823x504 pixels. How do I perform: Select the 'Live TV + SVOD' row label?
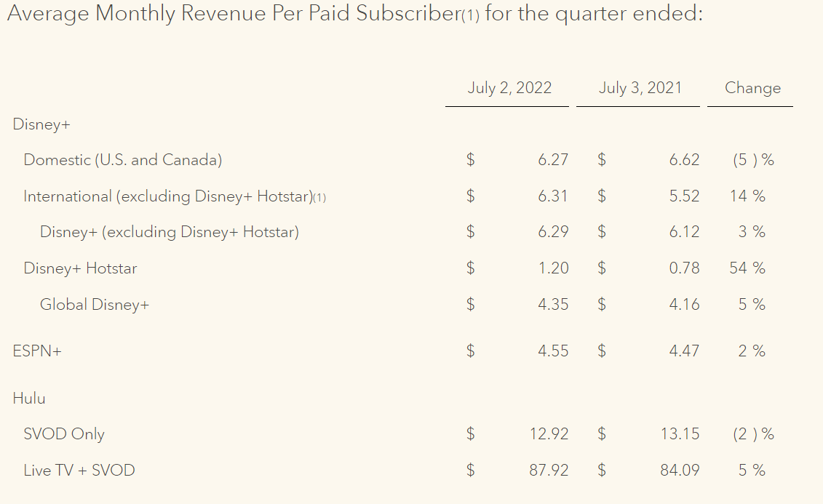[x=79, y=471]
